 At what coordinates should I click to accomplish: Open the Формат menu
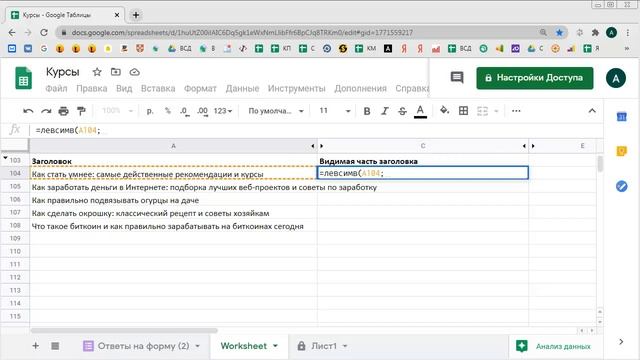(200, 89)
